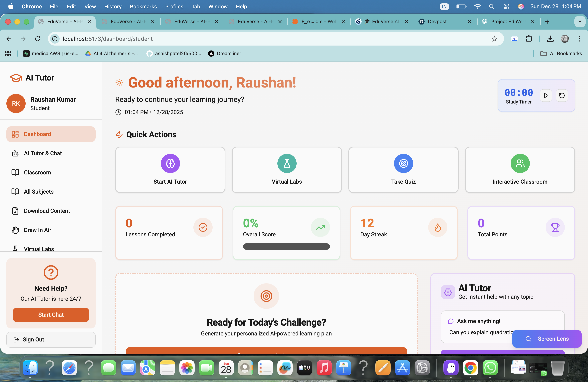Viewport: 588px width, 382px height.
Task: Click the Total Points trophy icon
Action: [555, 227]
